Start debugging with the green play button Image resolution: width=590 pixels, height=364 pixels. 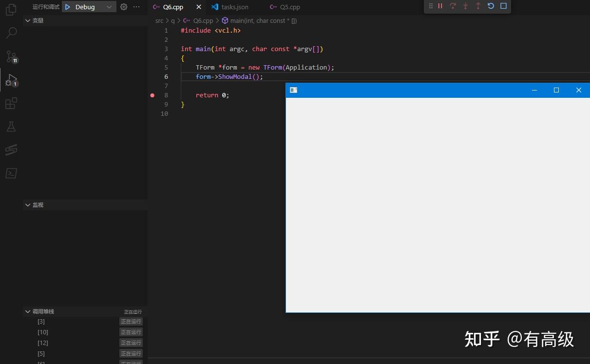pos(68,7)
